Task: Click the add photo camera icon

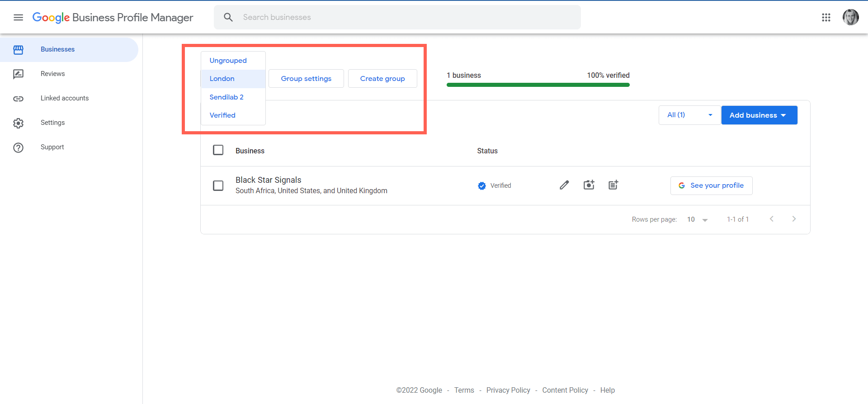Action: coord(589,185)
